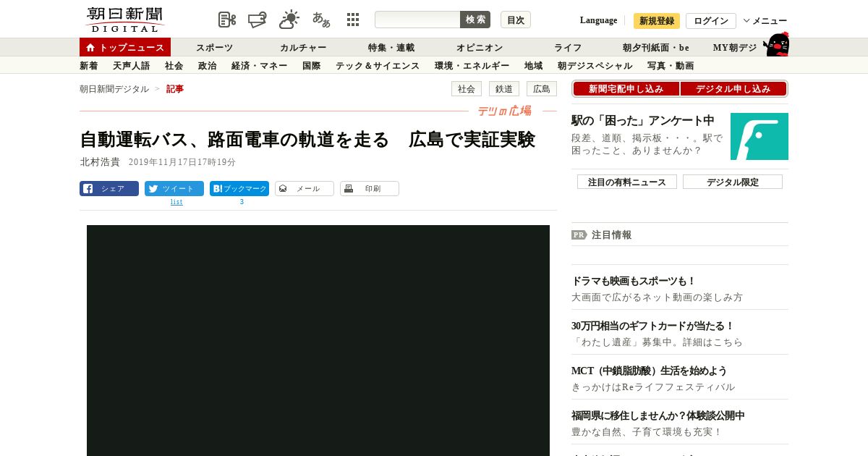This screenshot has width=868, height=456.
Task: Click the テツの広場 logo banner
Action: pyautogui.click(x=504, y=111)
